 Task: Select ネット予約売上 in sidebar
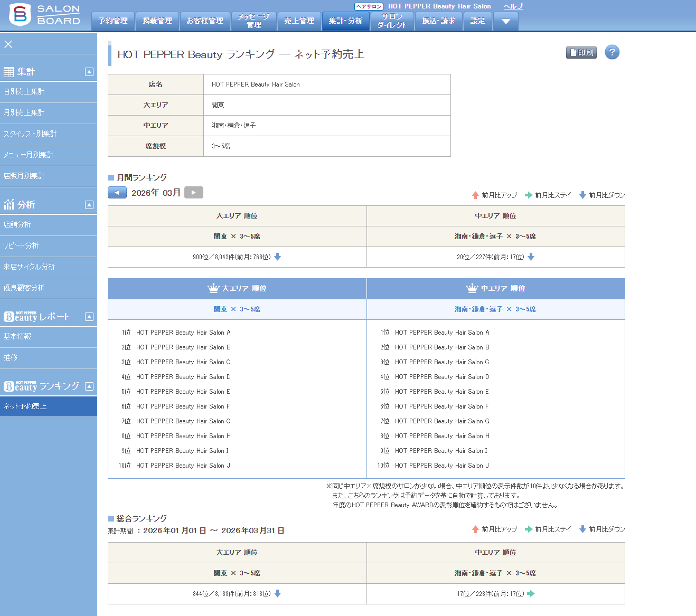coord(49,406)
